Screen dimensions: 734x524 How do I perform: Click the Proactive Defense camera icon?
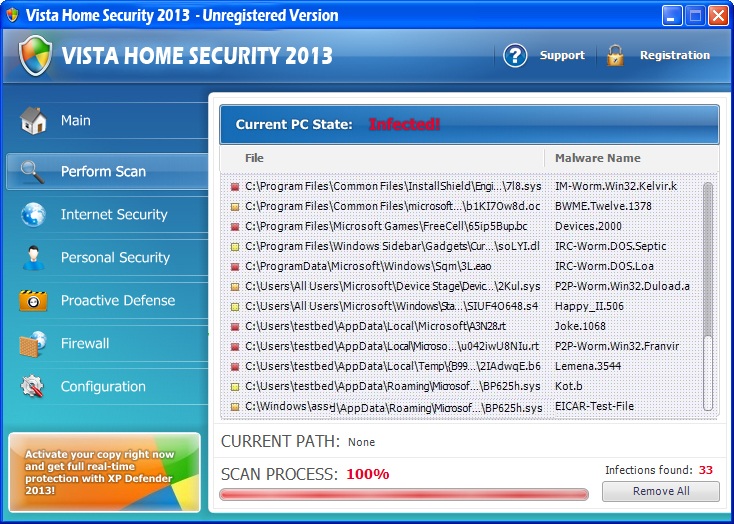tap(33, 301)
